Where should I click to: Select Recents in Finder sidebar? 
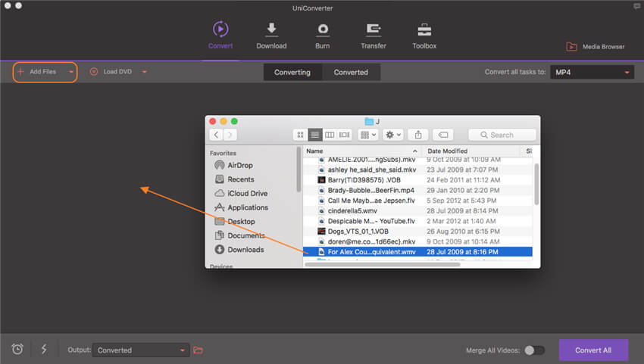(x=235, y=179)
